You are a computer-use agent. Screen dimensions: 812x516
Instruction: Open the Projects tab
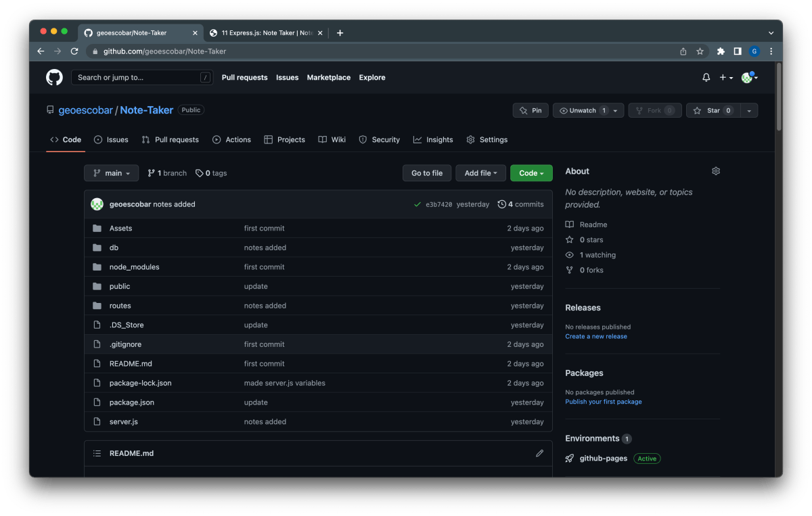[284, 139]
